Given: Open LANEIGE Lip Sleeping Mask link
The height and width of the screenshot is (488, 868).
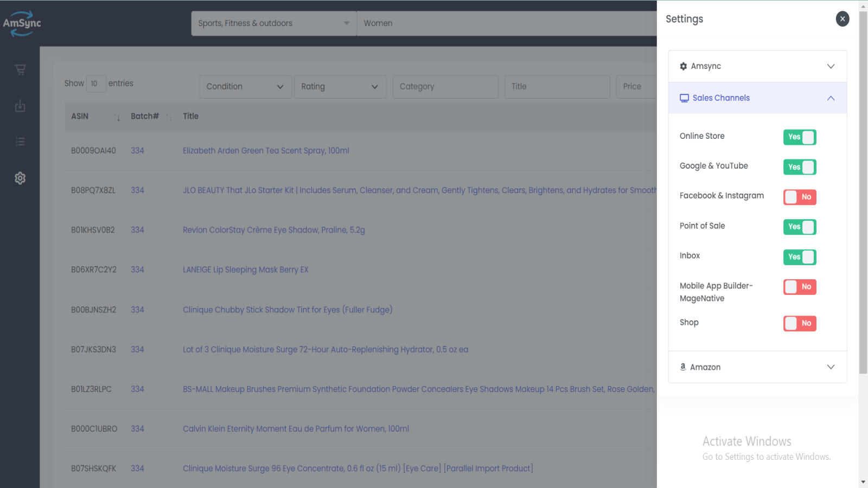Looking at the screenshot, I should pos(245,269).
